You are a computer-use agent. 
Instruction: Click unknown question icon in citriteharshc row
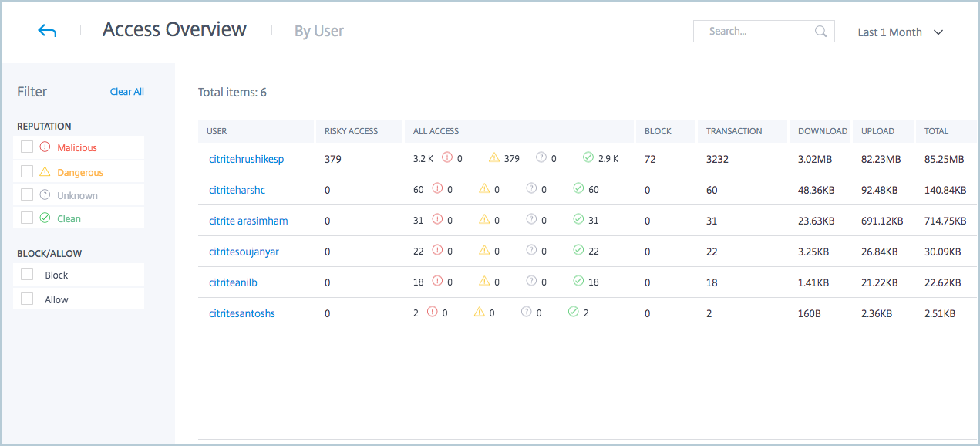click(x=531, y=188)
